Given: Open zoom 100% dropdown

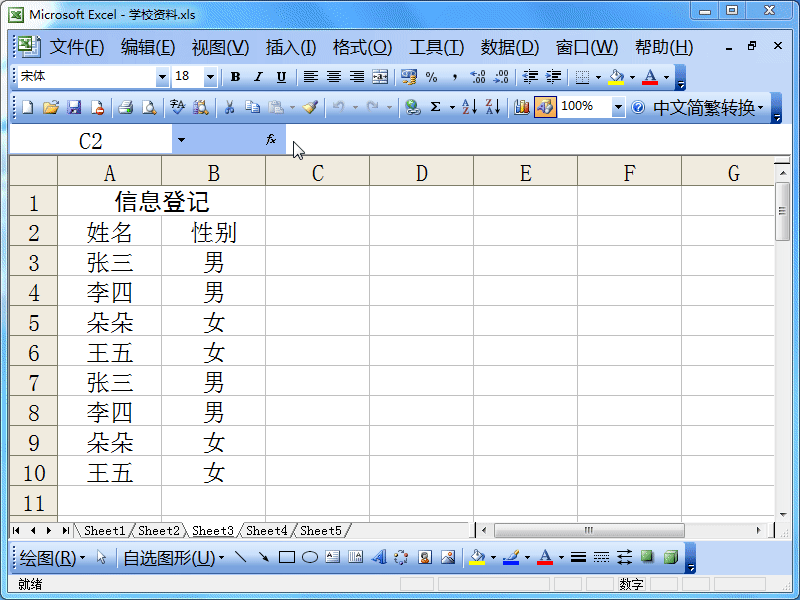Looking at the screenshot, I should pos(618,107).
